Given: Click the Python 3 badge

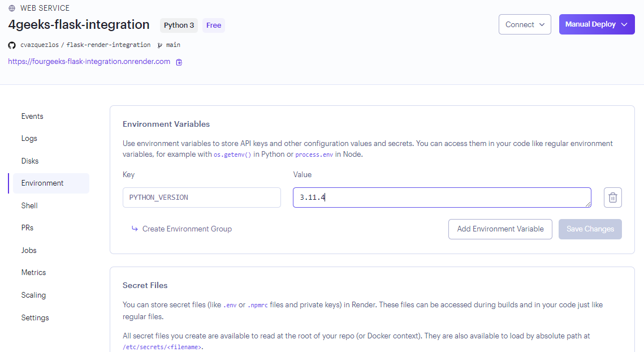Looking at the screenshot, I should [x=179, y=25].
